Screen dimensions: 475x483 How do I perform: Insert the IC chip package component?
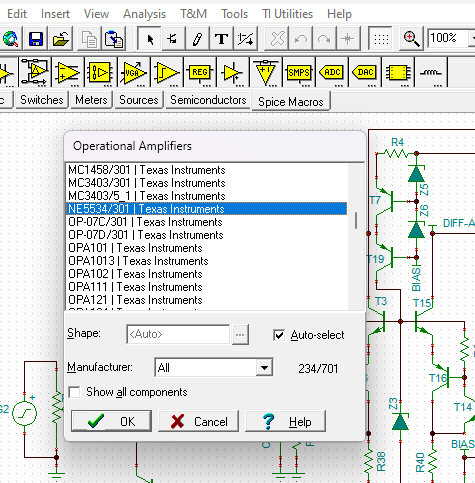click(x=398, y=72)
